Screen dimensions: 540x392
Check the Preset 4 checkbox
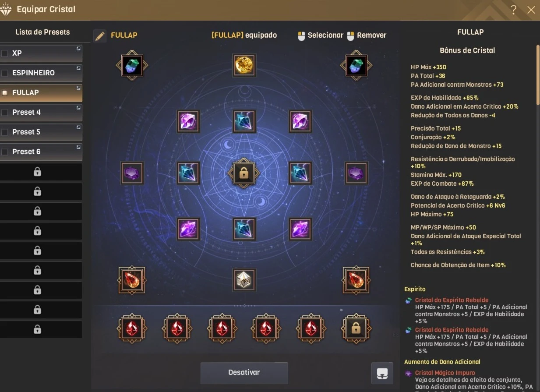click(x=5, y=113)
